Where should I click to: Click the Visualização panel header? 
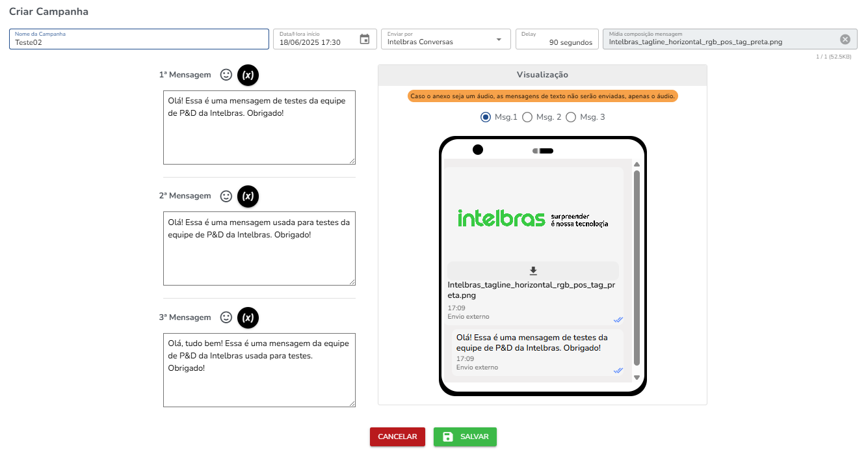tap(542, 75)
